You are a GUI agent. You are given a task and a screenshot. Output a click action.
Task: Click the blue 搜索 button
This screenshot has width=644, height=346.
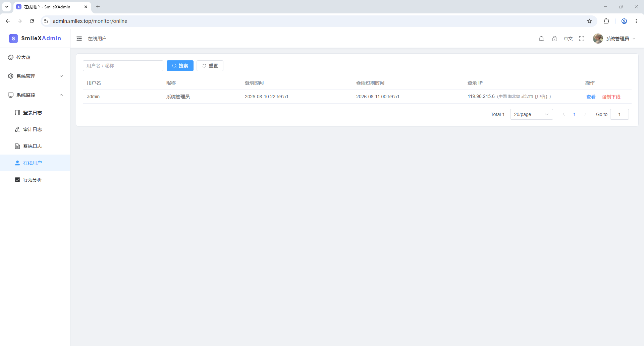pyautogui.click(x=180, y=66)
